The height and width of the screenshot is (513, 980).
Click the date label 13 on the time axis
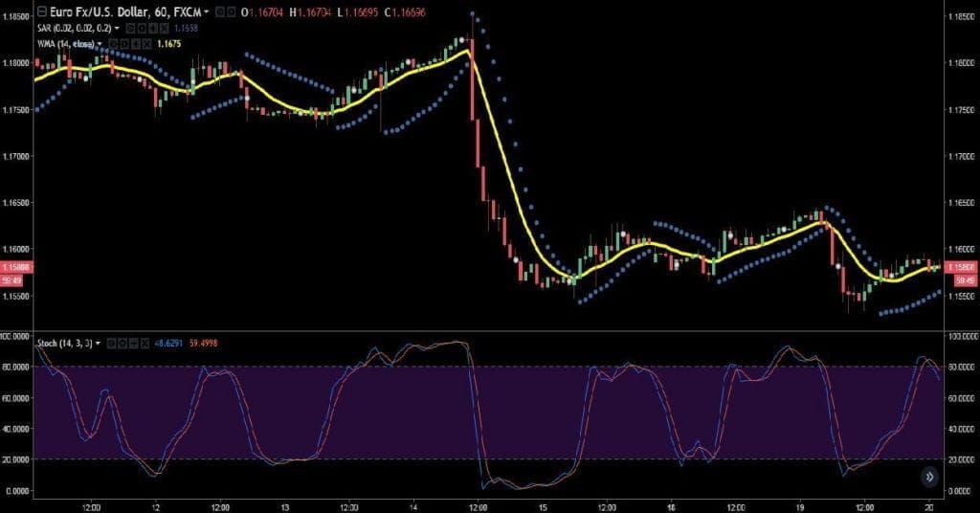(x=285, y=507)
